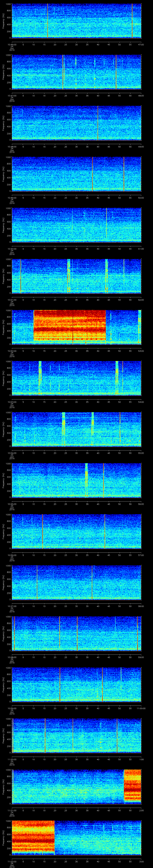Click the 3:00 end label of the last panel
Screen dimensions: 153x868
[141, 861]
